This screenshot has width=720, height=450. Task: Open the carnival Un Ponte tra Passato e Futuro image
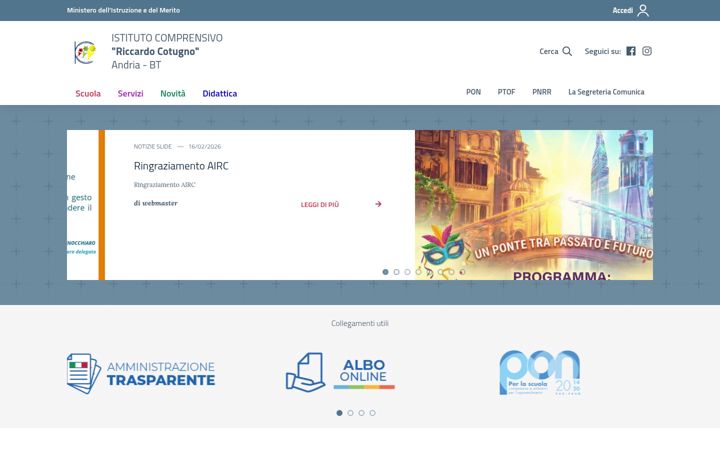tap(534, 205)
